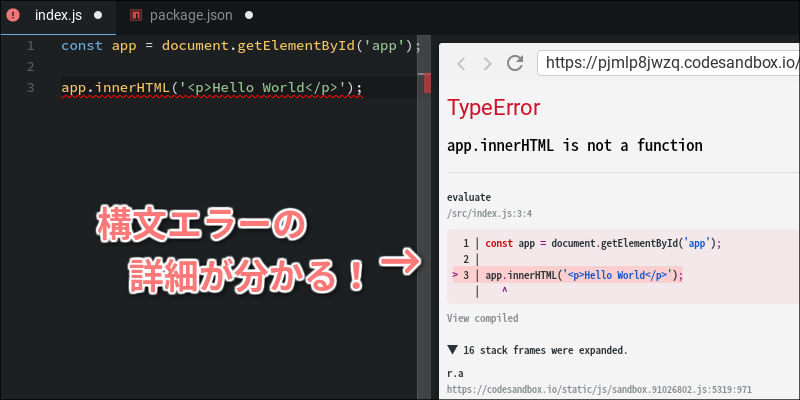Click 'app.innerHTML is not a function' message
The width and height of the screenshot is (800, 400).
tap(574, 145)
